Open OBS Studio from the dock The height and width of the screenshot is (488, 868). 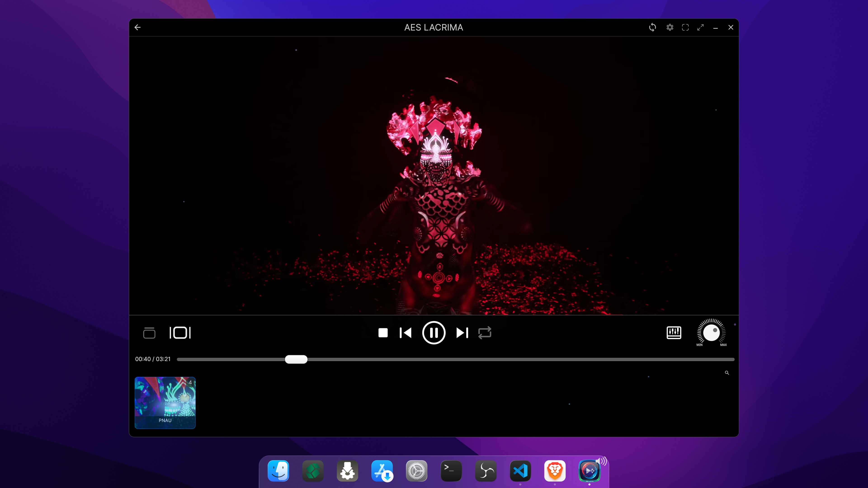click(x=486, y=471)
